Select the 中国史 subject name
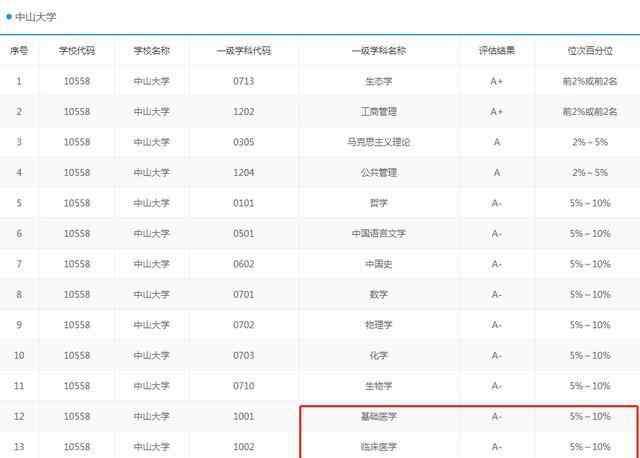 coord(379,264)
